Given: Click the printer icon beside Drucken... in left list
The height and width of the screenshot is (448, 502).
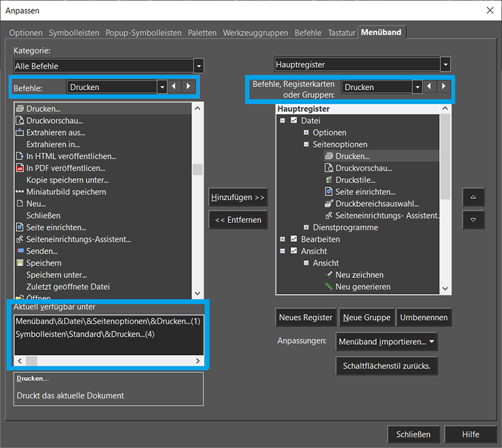Looking at the screenshot, I should pyautogui.click(x=20, y=109).
